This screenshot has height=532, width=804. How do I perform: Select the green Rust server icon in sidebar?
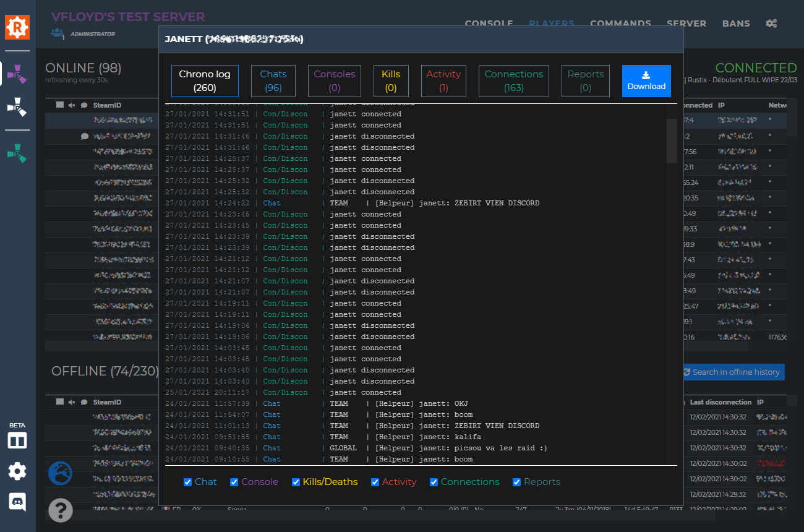[x=17, y=152]
